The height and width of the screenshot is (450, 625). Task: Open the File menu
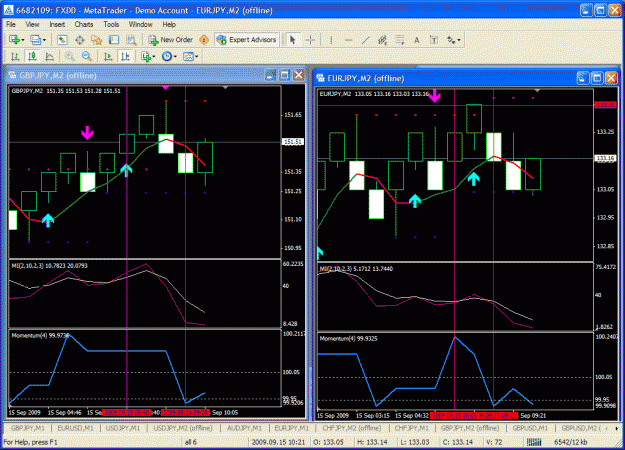11,24
